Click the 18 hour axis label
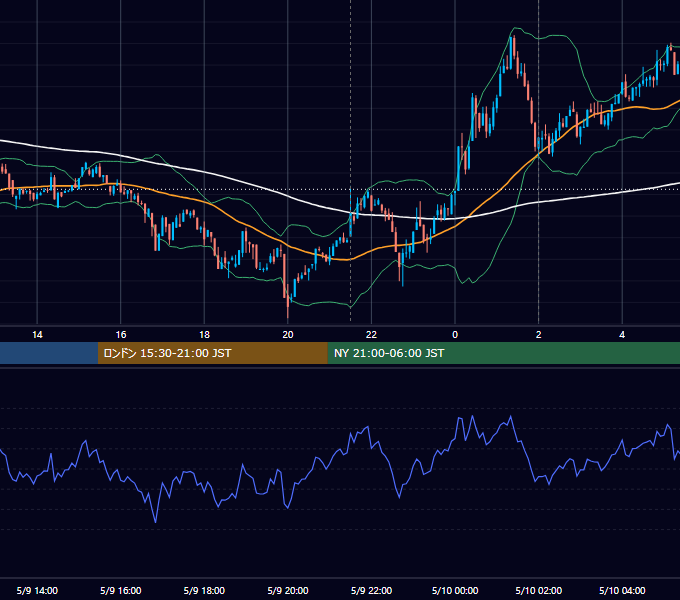Image resolution: width=680 pixels, height=600 pixels. coord(204,335)
